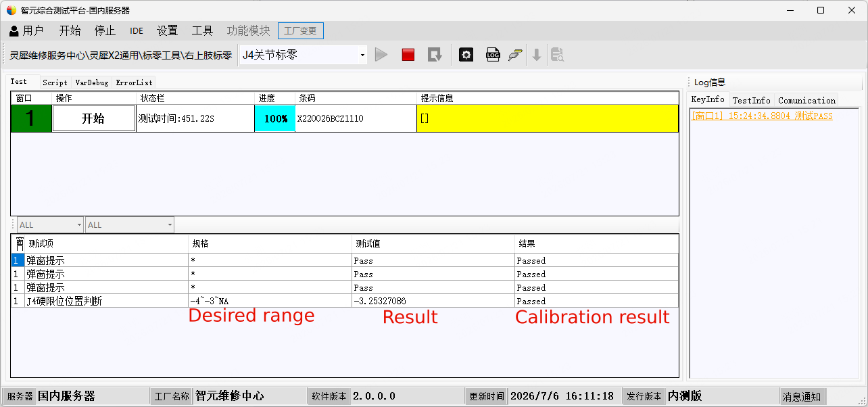Click the grey play/start icon in toolbar
This screenshot has height=407, width=868.
click(381, 55)
